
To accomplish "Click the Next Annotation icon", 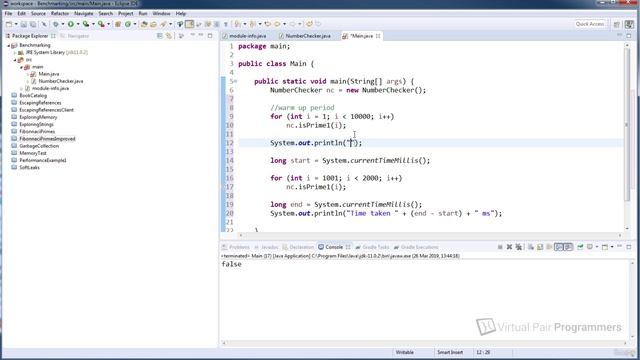I will tap(238, 24).
